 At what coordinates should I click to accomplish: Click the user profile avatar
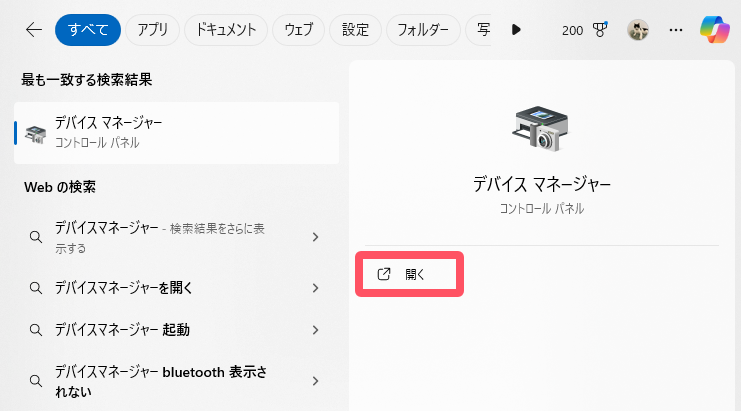tap(638, 30)
